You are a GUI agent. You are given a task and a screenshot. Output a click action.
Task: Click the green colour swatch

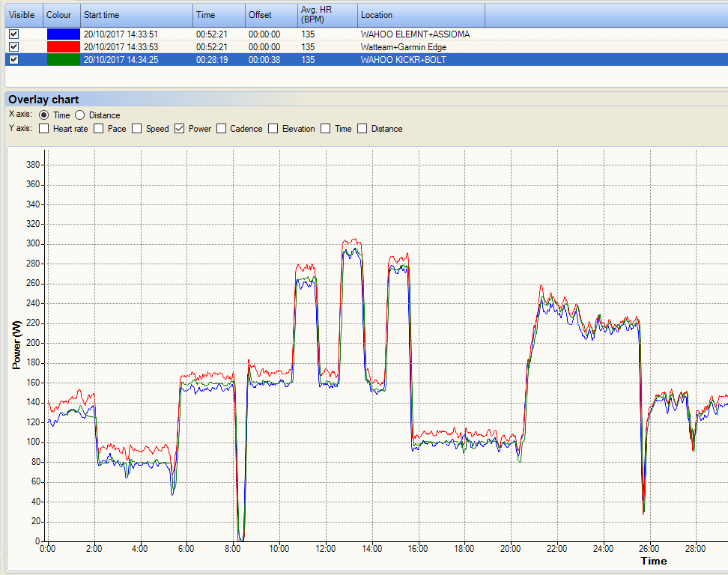pyautogui.click(x=64, y=59)
